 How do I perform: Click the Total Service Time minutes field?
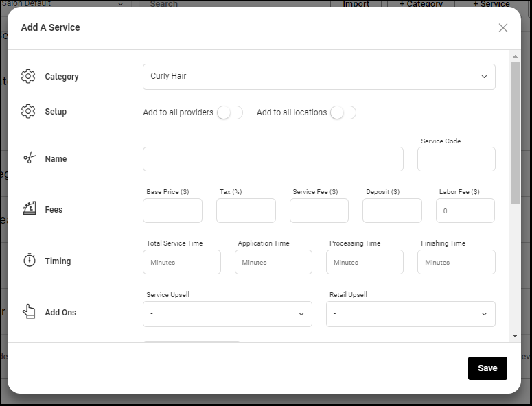pyautogui.click(x=182, y=262)
